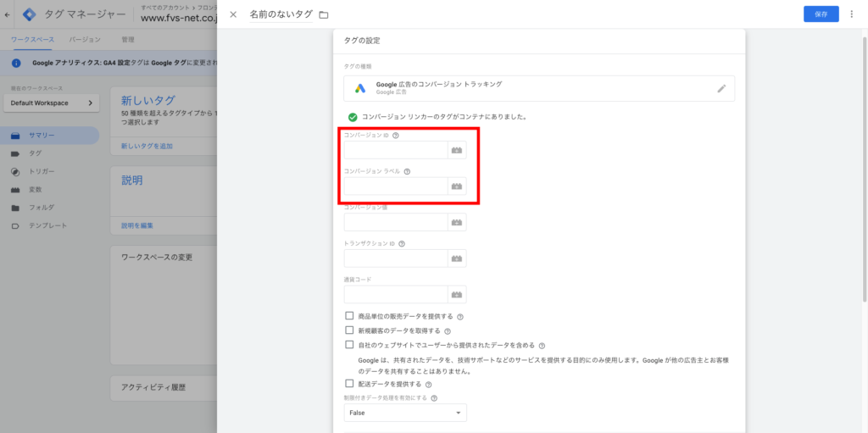Viewport: 868px width, 433px height.
Task: Click the 説明を編集 link
Action: pyautogui.click(x=137, y=226)
